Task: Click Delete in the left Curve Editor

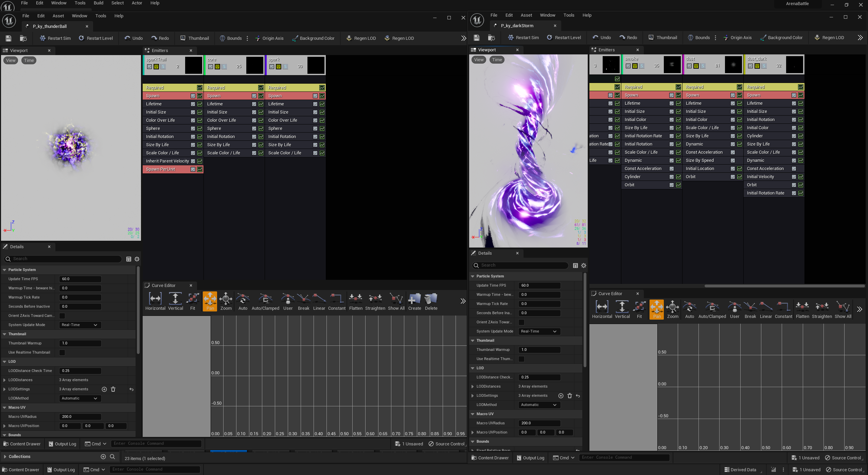Action: tap(431, 301)
